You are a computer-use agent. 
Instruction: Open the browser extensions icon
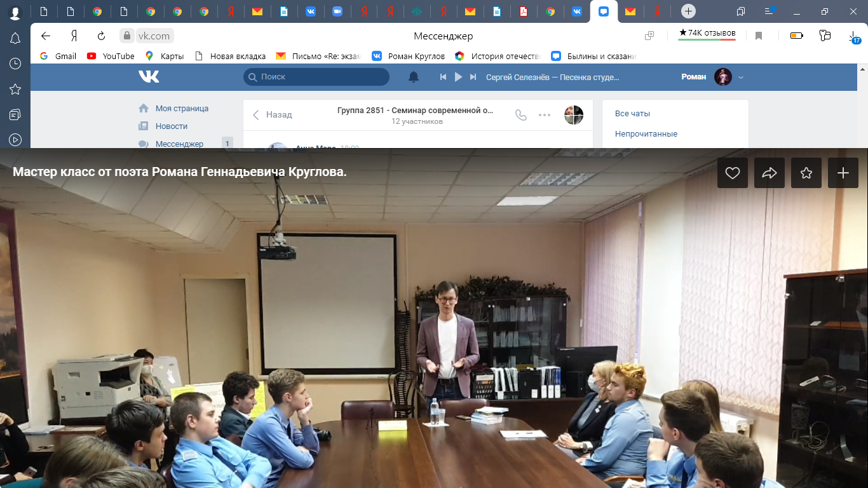[x=825, y=36]
